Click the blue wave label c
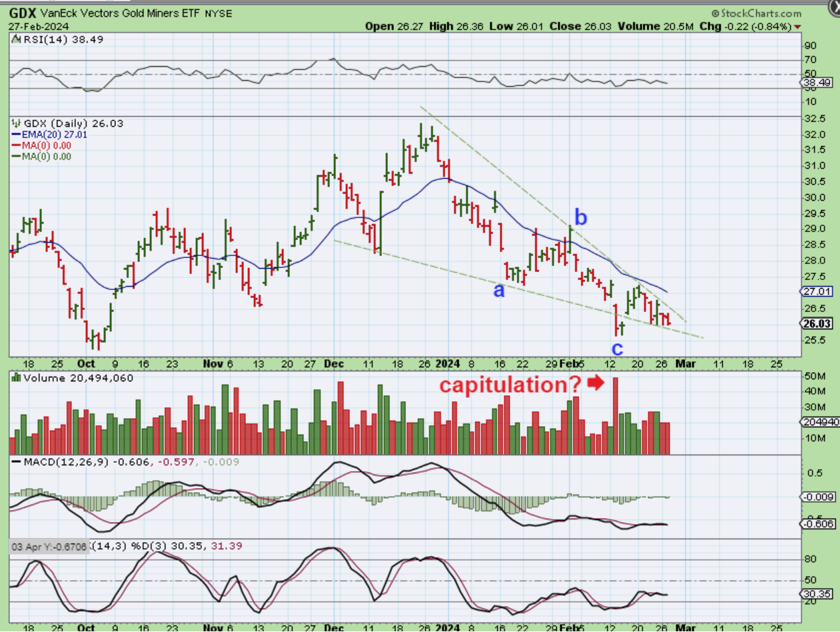 pos(617,348)
